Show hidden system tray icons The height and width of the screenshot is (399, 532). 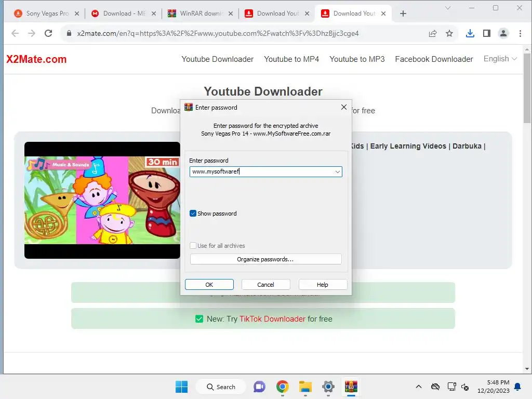tap(419, 387)
